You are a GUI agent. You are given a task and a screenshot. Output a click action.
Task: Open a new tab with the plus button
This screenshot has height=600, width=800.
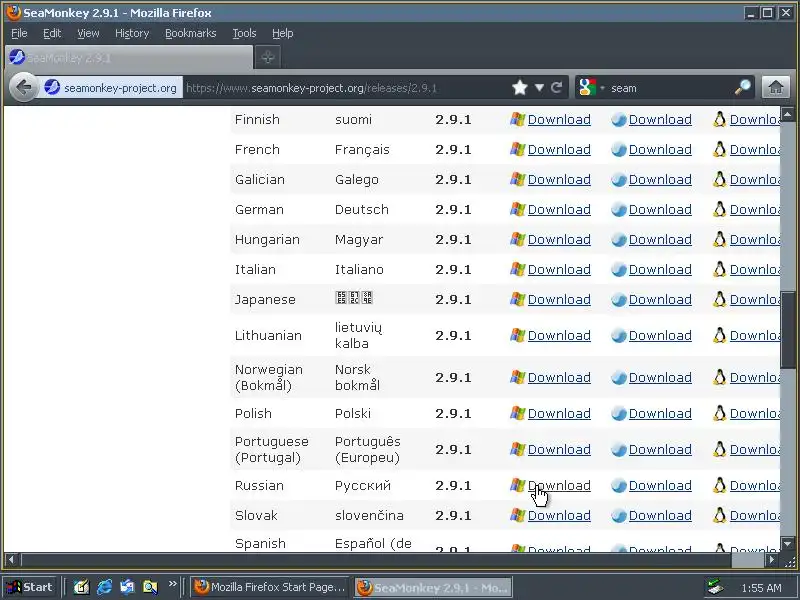tap(268, 57)
